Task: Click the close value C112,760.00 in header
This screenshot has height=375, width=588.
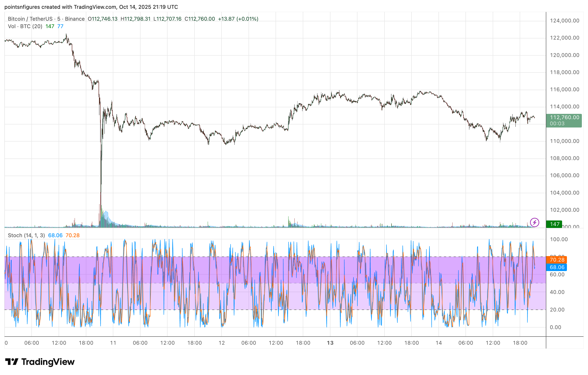Action: tap(200, 19)
